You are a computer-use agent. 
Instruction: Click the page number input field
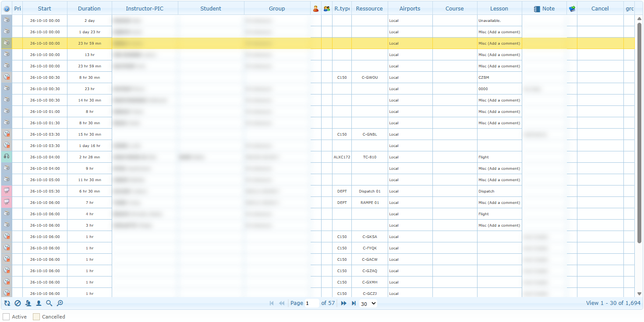pos(312,303)
